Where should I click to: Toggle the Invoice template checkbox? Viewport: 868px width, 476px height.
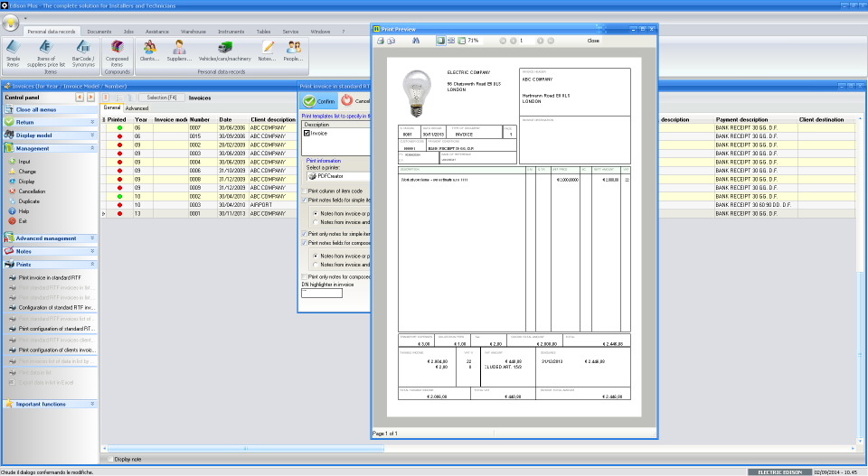[x=307, y=134]
